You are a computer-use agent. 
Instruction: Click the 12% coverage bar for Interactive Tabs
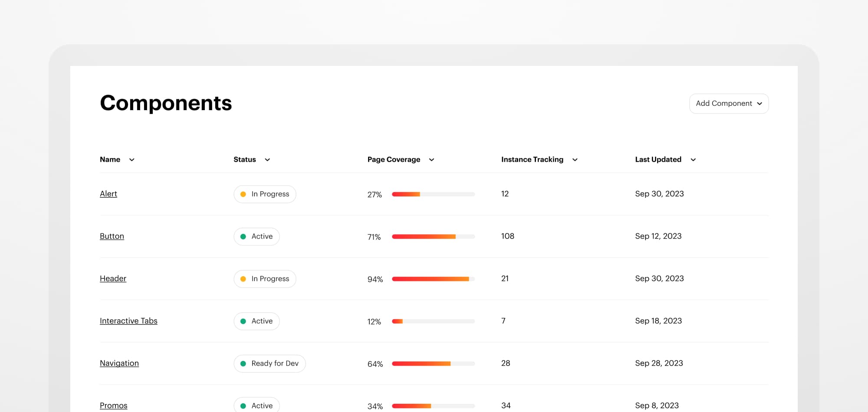[433, 321]
